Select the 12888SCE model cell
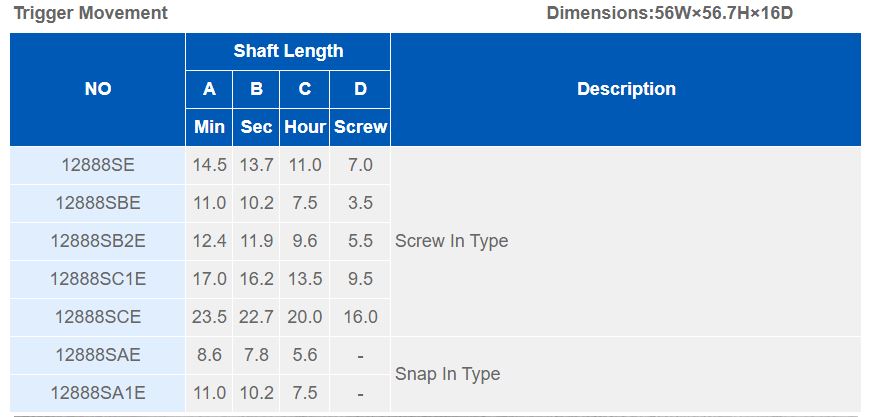Image resolution: width=870 pixels, height=417 pixels. (x=98, y=317)
